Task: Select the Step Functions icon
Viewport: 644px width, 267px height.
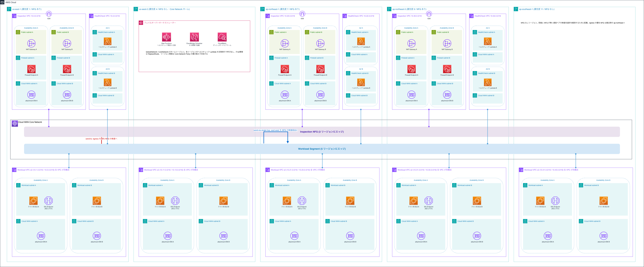Action: 166,37
